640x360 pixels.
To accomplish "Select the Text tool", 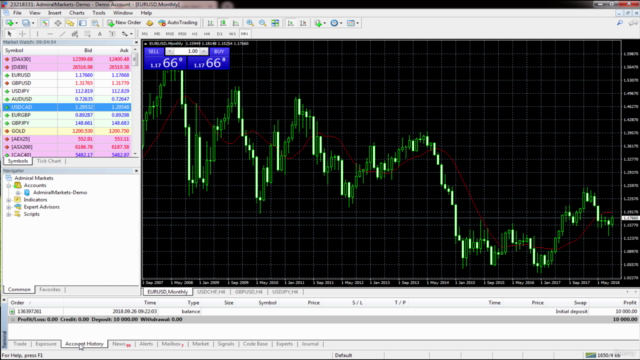I will click(x=100, y=34).
